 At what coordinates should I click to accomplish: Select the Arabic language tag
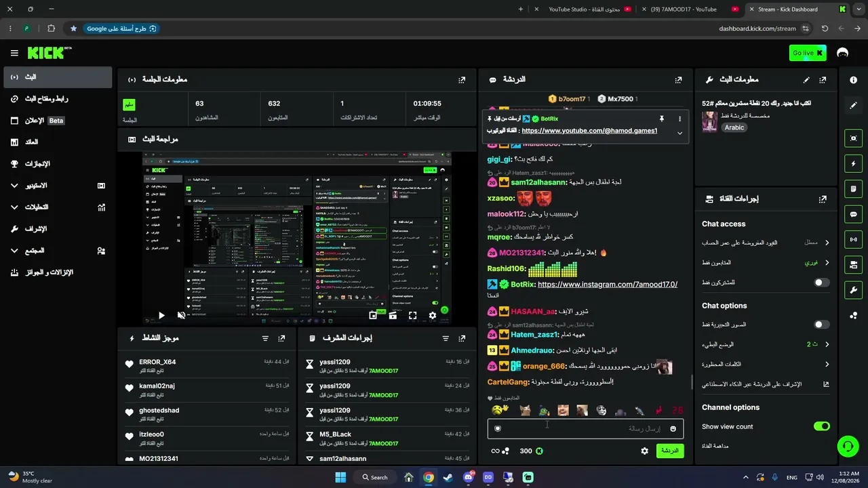point(734,127)
